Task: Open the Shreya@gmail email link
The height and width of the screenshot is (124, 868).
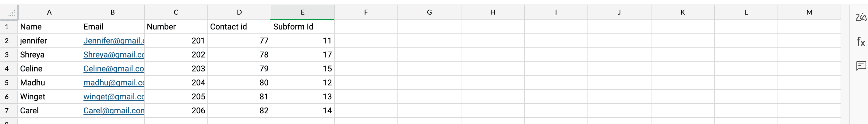Action: click(114, 55)
